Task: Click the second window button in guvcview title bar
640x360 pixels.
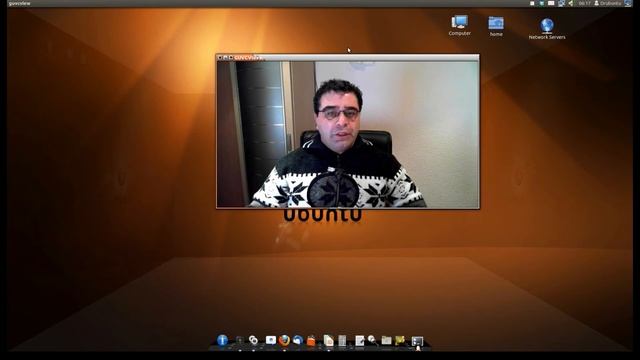Action: click(225, 58)
